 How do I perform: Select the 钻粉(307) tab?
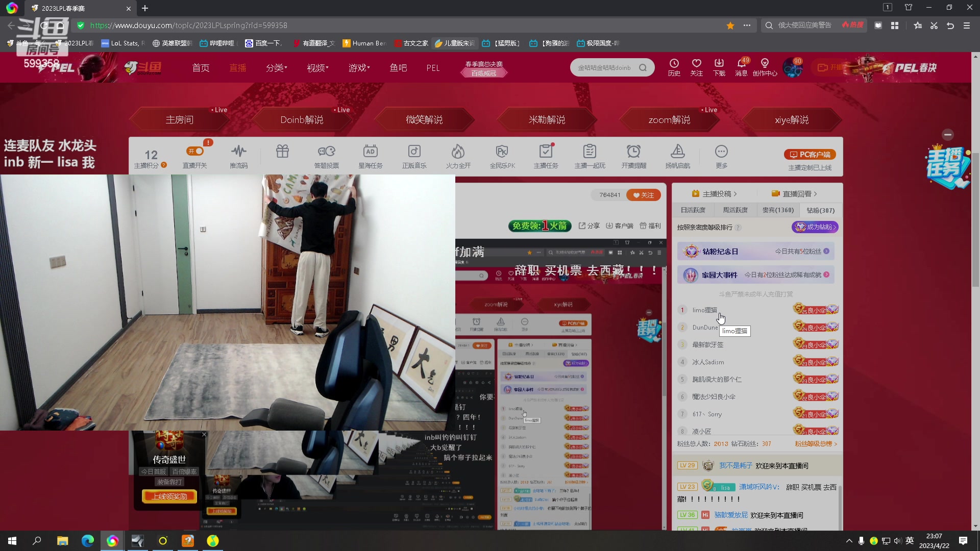(820, 210)
